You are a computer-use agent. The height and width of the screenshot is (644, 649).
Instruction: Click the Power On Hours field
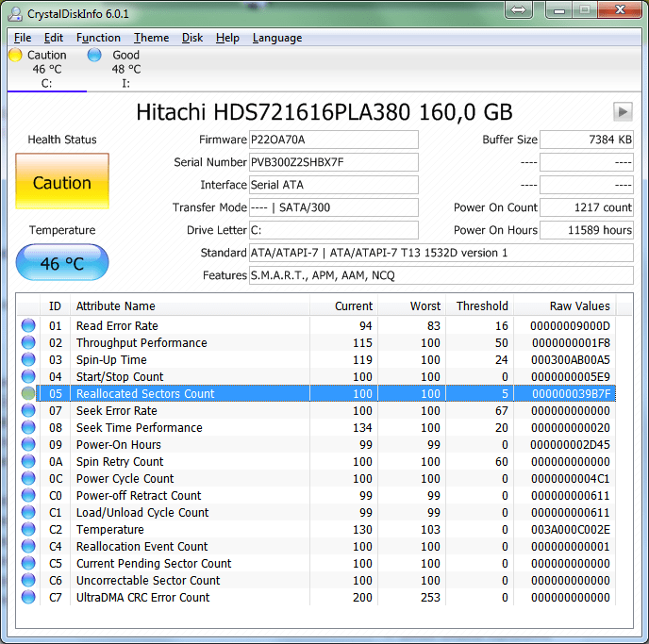click(587, 230)
